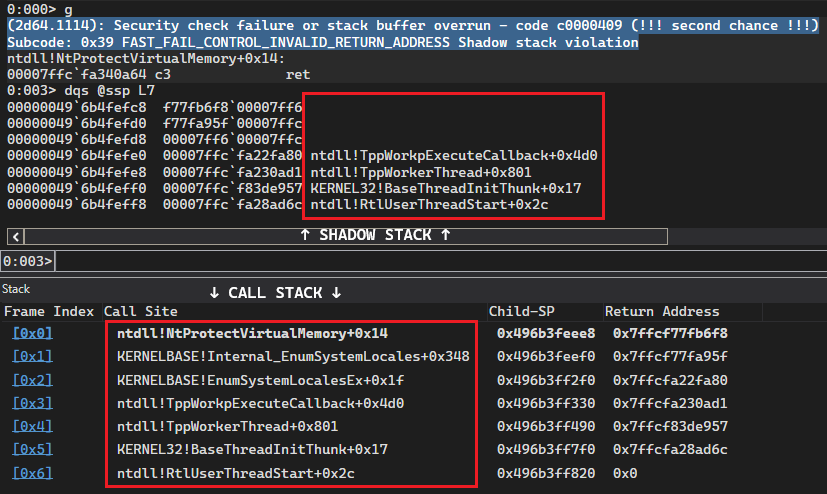Click the command output horizontal scrollbar track
This screenshot has height=494, width=827.
click(346, 237)
